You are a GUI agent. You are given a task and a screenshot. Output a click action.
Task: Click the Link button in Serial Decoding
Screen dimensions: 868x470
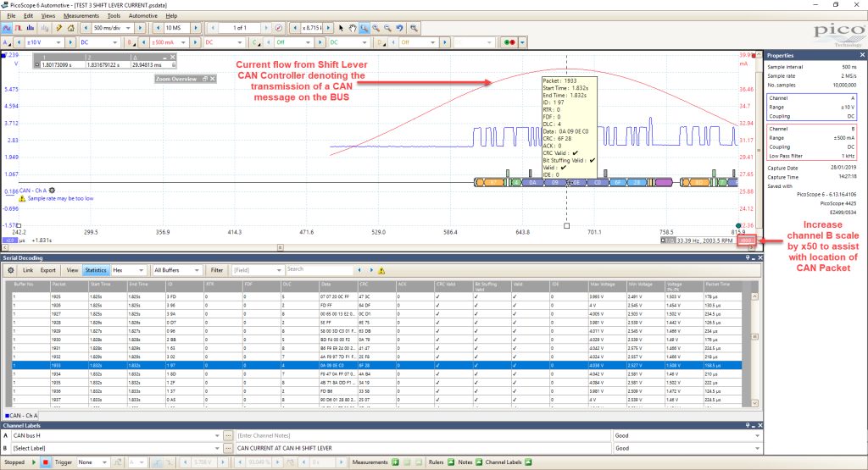pyautogui.click(x=28, y=270)
